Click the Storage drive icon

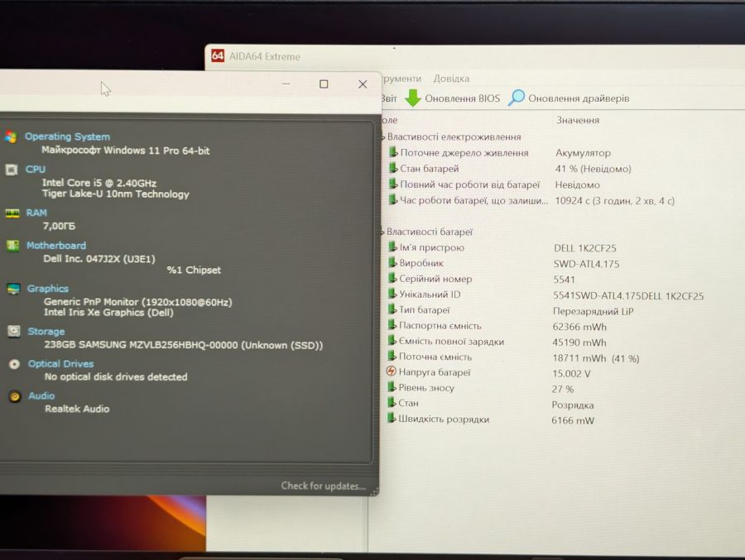click(x=14, y=331)
